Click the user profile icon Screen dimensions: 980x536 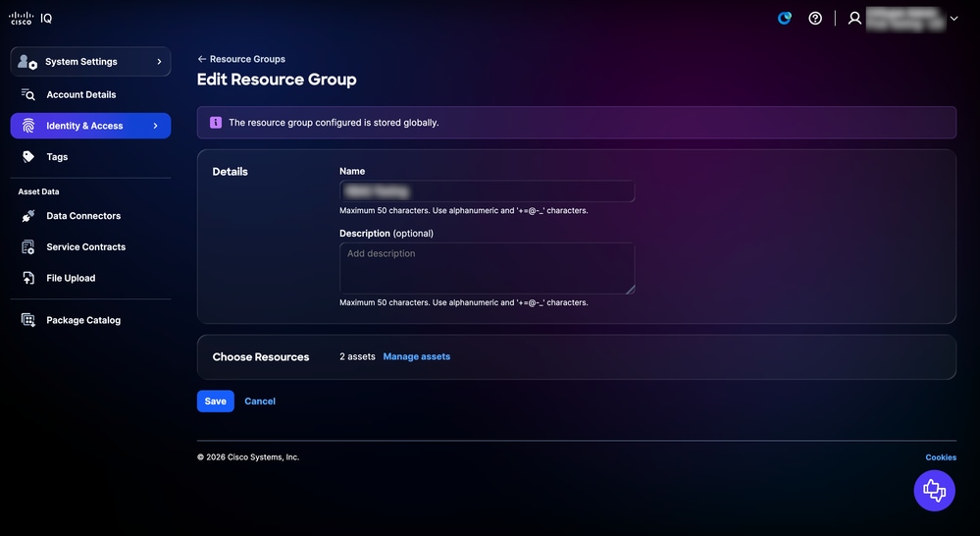(x=854, y=18)
